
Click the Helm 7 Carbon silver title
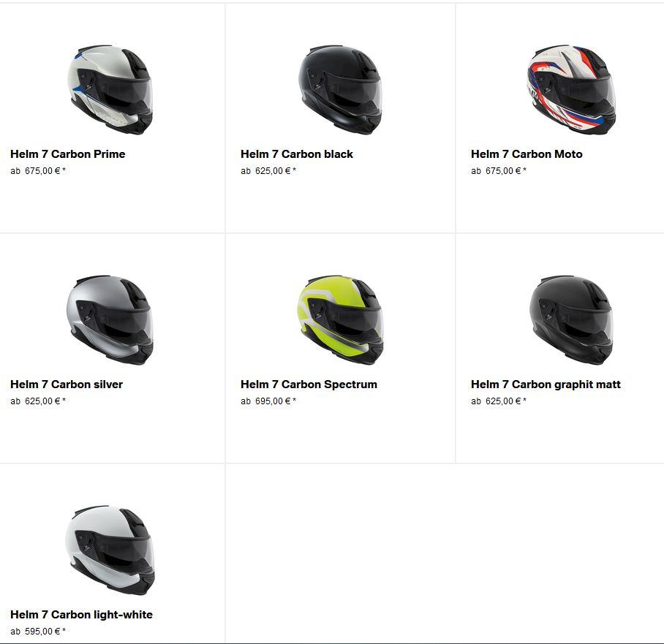click(67, 384)
